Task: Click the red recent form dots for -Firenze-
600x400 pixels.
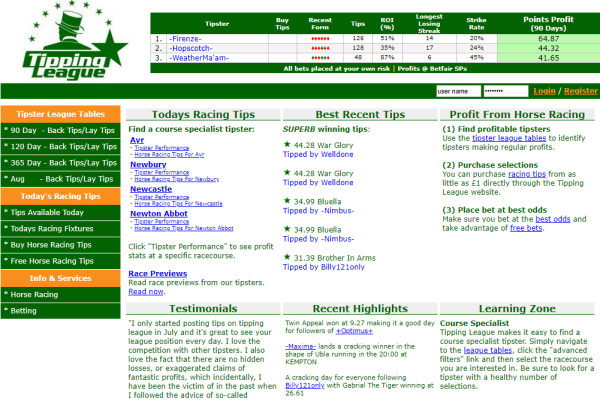Action: pyautogui.click(x=320, y=39)
